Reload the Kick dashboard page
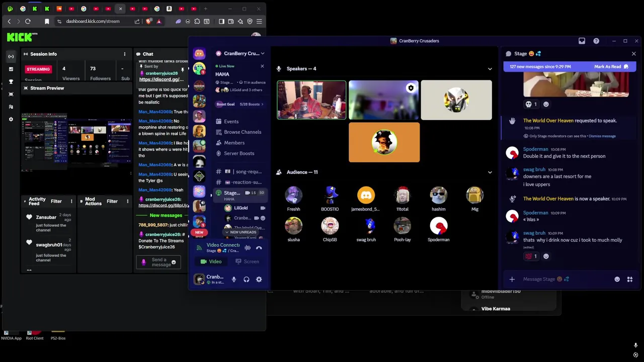 coord(28,22)
